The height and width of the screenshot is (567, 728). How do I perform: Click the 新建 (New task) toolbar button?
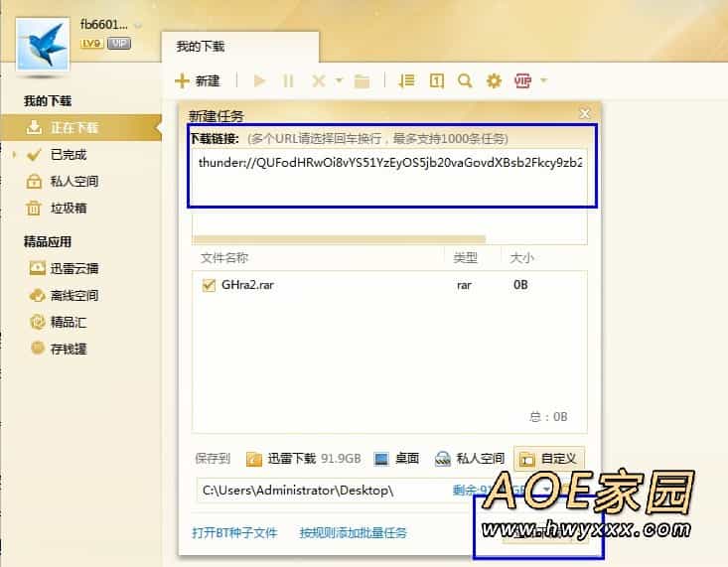[197, 80]
